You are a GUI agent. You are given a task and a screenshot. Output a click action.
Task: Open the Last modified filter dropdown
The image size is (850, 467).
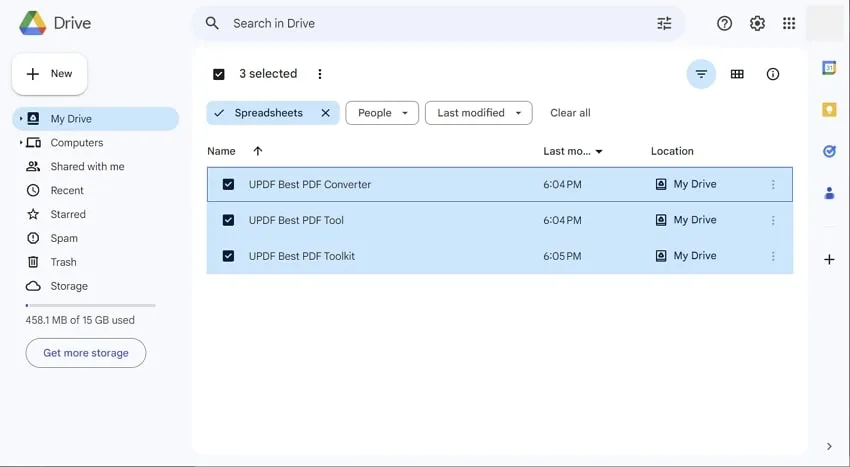(x=478, y=113)
